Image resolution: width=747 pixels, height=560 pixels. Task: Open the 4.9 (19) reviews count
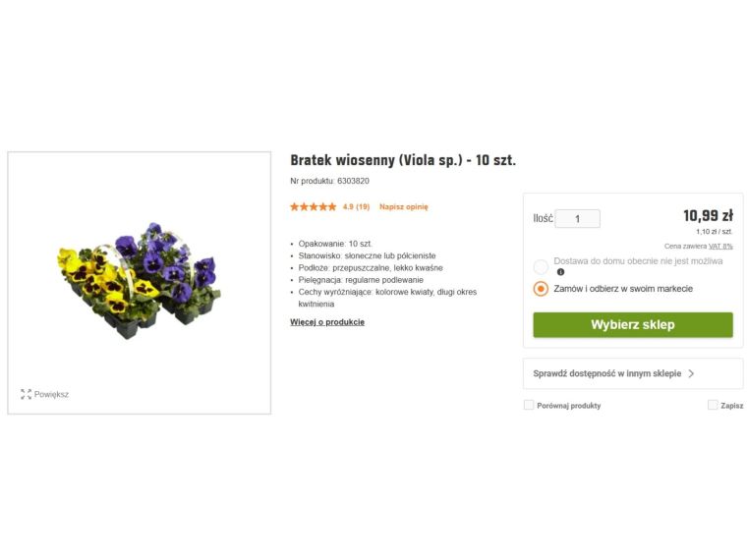pyautogui.click(x=356, y=207)
